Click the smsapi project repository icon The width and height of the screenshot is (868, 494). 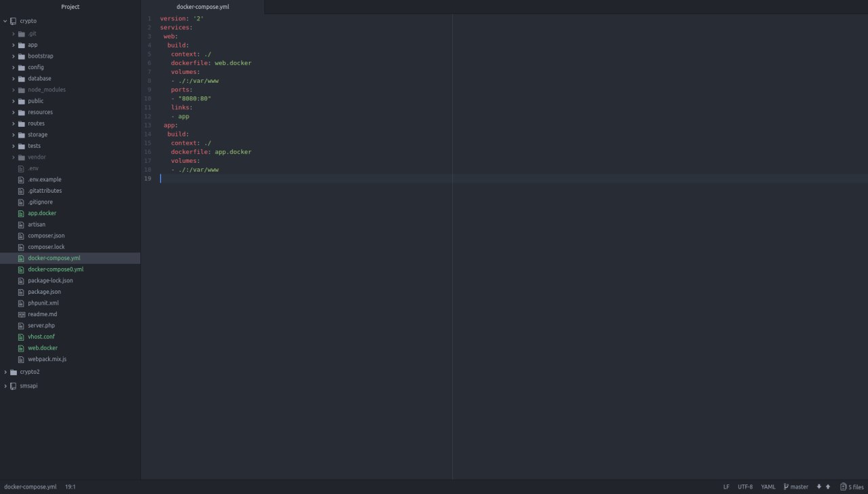click(x=13, y=386)
